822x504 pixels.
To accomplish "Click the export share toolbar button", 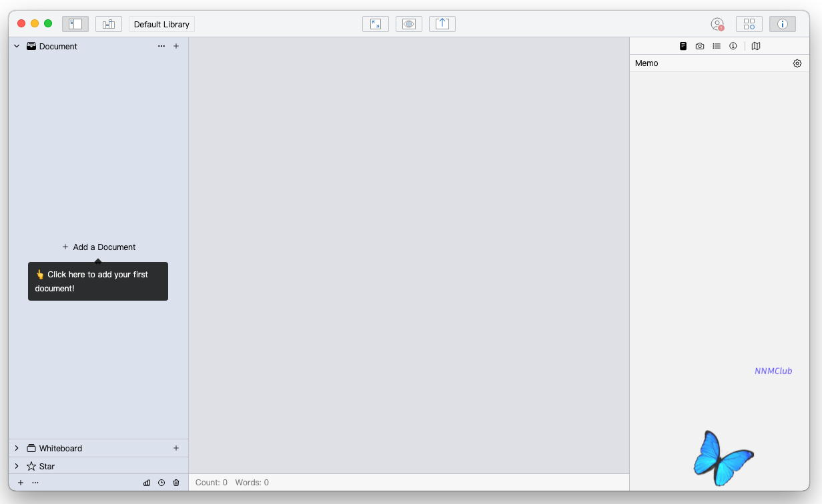I will pos(442,24).
